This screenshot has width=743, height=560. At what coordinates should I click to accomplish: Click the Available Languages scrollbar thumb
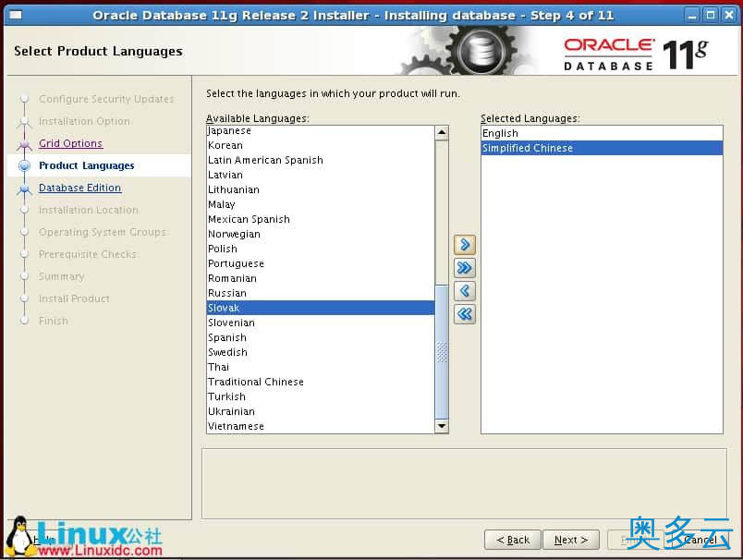click(x=442, y=352)
